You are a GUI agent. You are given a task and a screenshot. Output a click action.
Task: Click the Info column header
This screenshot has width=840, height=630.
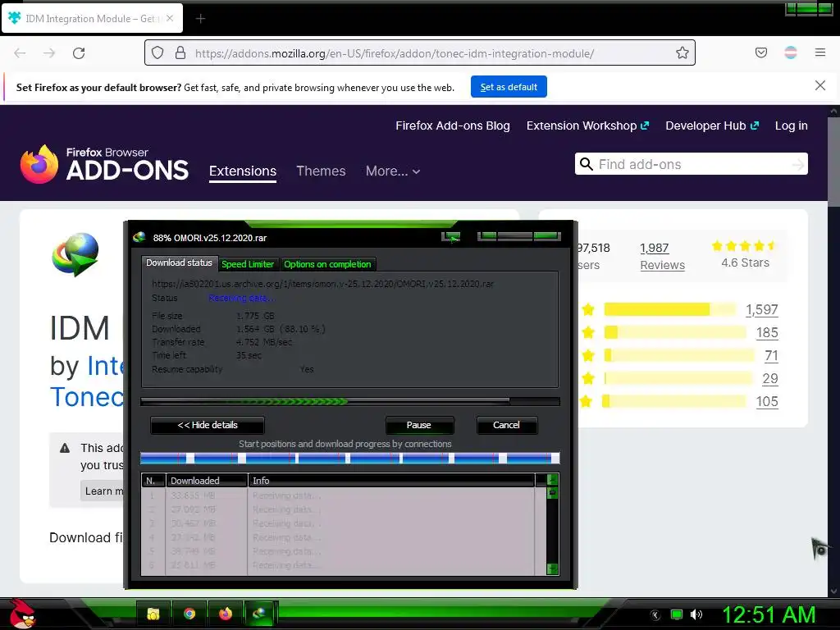coord(391,481)
